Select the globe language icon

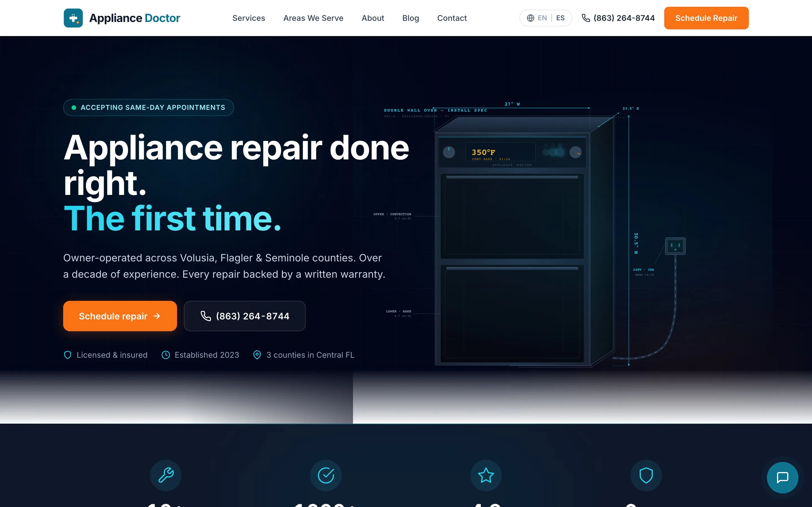coord(531,18)
